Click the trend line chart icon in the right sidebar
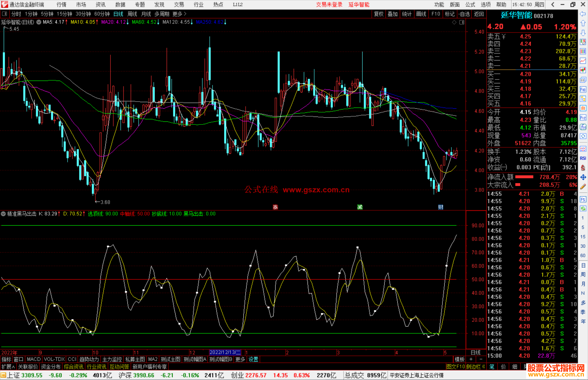The image size is (588, 380). coord(583,61)
